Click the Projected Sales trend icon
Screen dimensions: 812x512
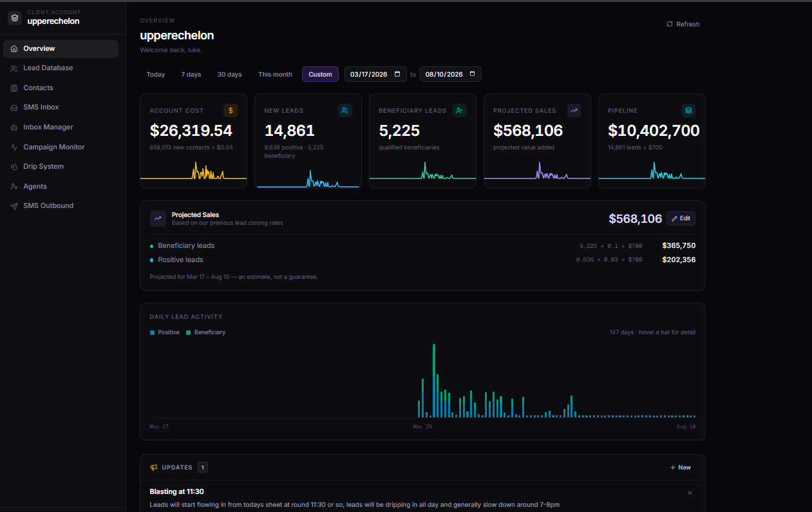pyautogui.click(x=574, y=111)
